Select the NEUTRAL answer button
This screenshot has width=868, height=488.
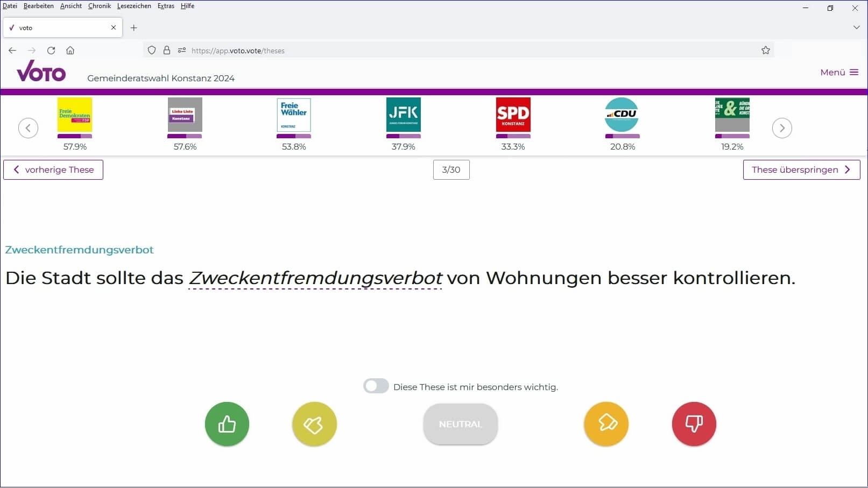coord(461,424)
